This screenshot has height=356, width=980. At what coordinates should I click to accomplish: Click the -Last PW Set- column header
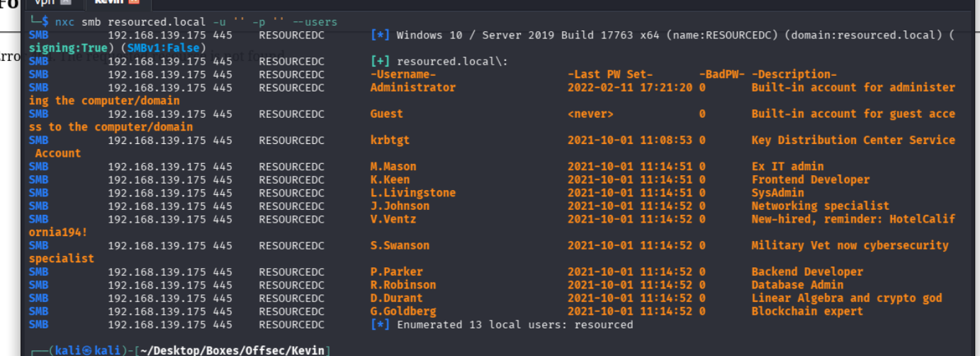610,74
